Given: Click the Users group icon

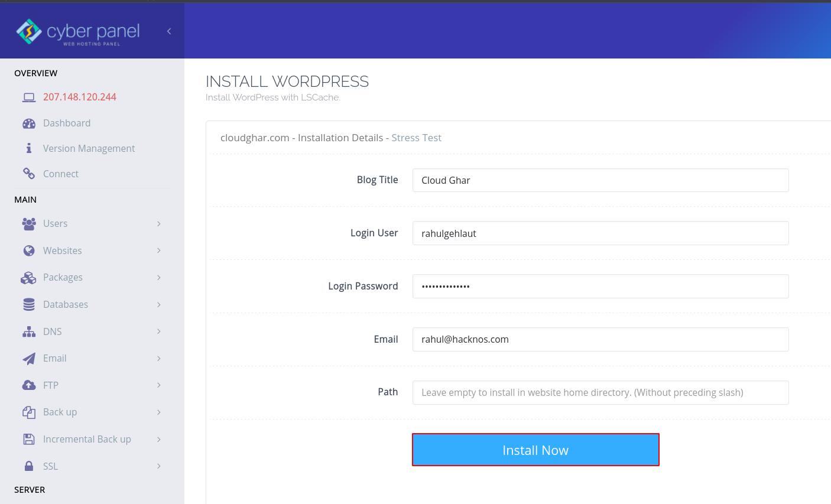Looking at the screenshot, I should coord(29,223).
